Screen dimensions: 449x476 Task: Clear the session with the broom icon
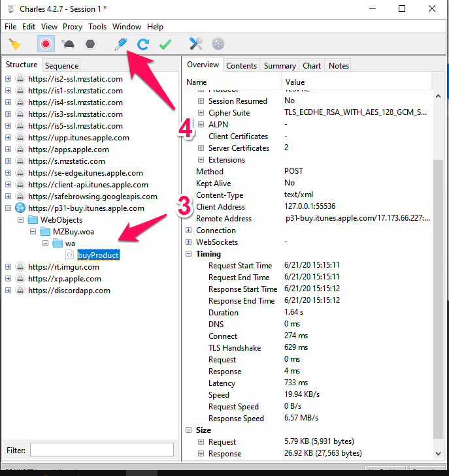[14, 44]
